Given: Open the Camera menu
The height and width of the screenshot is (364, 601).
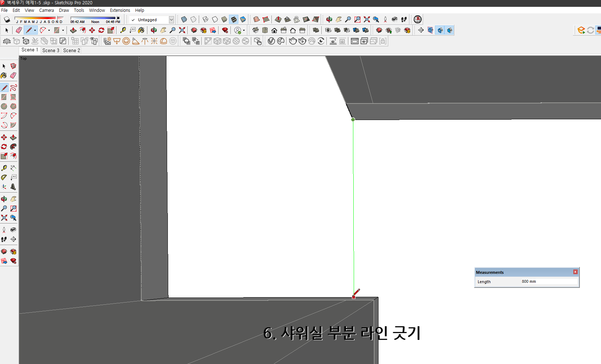Looking at the screenshot, I should point(46,10).
